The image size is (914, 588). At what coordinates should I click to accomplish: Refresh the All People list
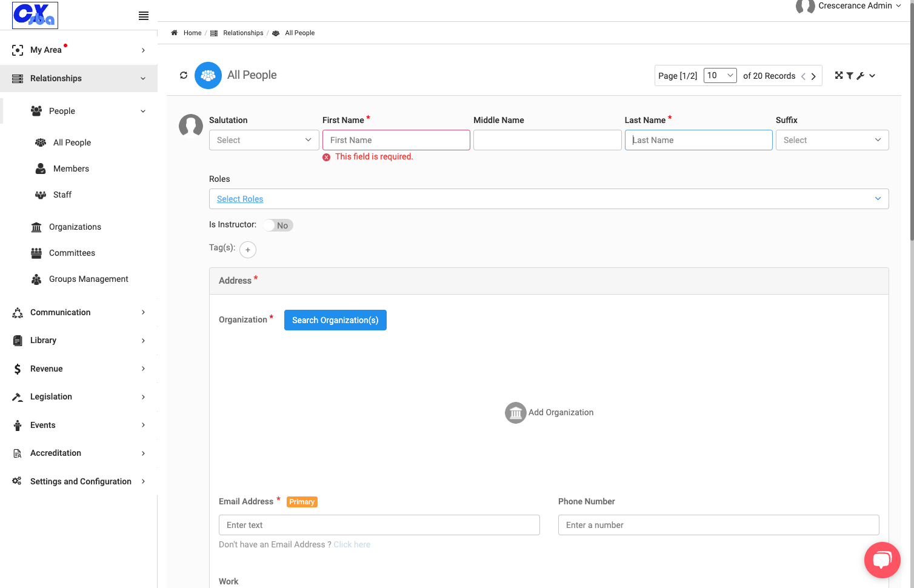tap(184, 75)
